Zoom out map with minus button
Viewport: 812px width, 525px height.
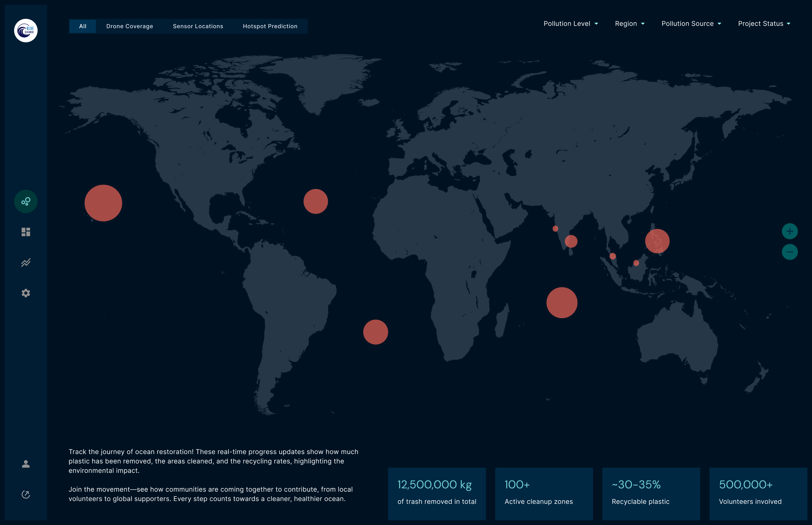pos(790,252)
